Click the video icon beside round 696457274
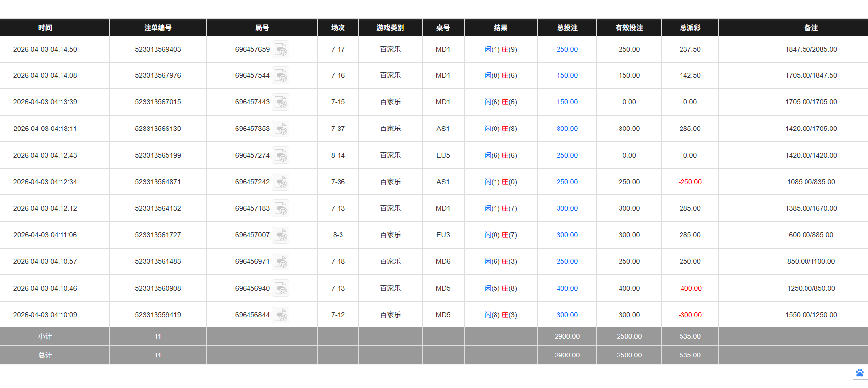 tap(280, 156)
